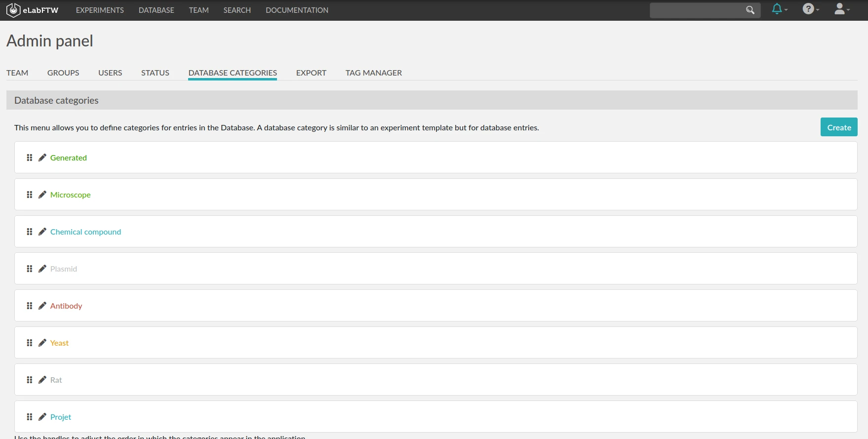Grab the drag handle for Plasmid
868x439 pixels.
tap(30, 269)
